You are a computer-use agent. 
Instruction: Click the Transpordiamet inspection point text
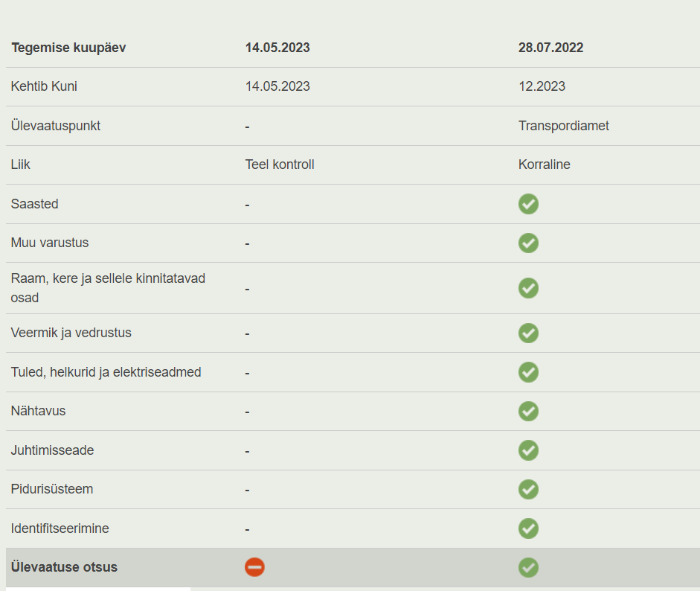tap(563, 126)
